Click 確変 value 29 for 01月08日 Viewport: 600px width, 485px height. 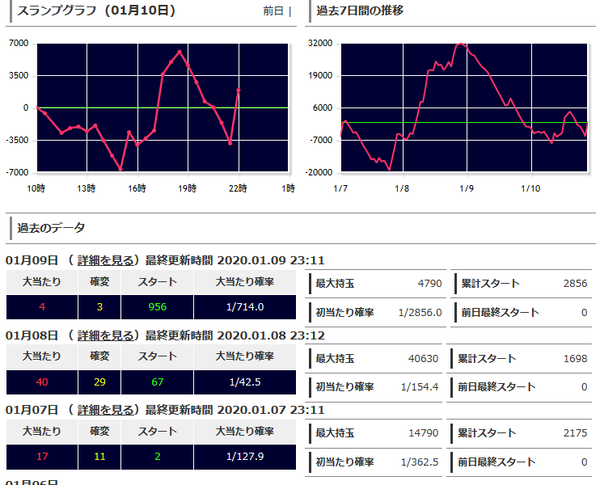tap(99, 382)
